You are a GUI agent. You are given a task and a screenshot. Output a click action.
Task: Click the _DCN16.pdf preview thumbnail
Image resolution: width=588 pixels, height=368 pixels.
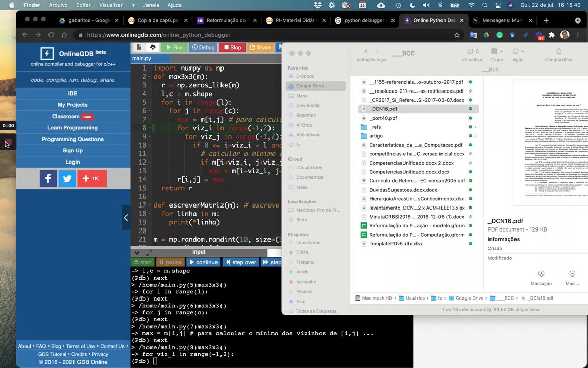tap(550, 143)
